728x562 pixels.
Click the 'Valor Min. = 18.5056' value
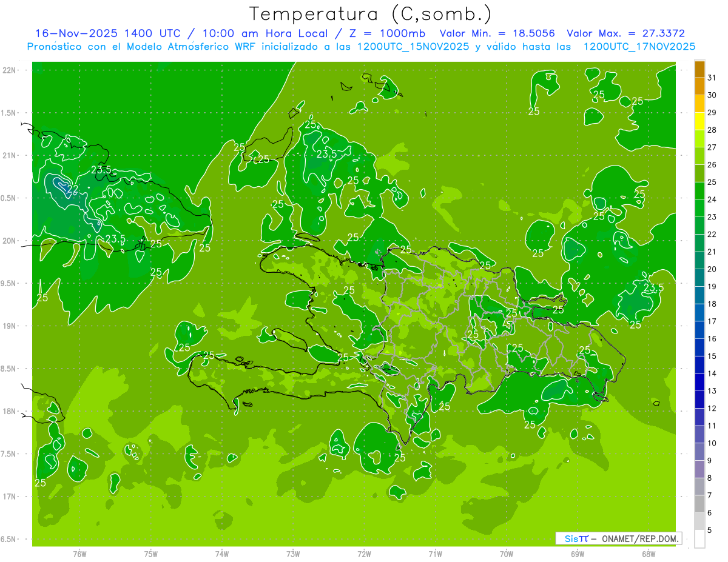click(497, 33)
